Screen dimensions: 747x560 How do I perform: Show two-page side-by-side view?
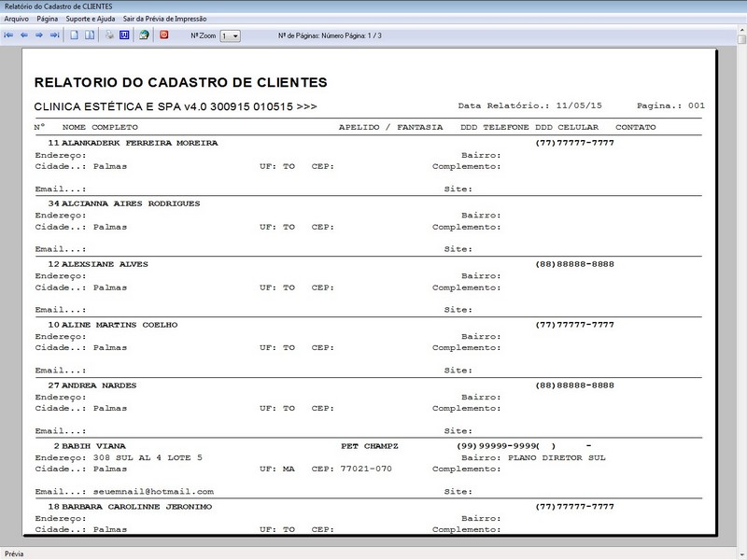(90, 35)
